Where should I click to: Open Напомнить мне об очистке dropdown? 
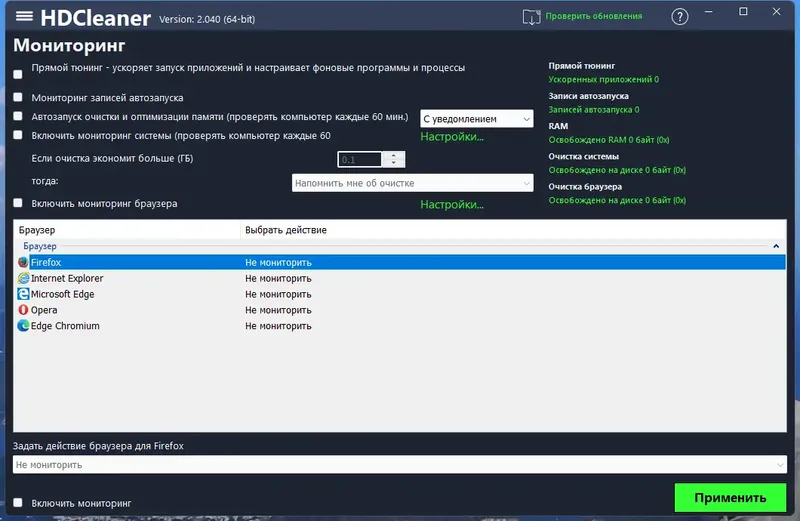(412, 183)
